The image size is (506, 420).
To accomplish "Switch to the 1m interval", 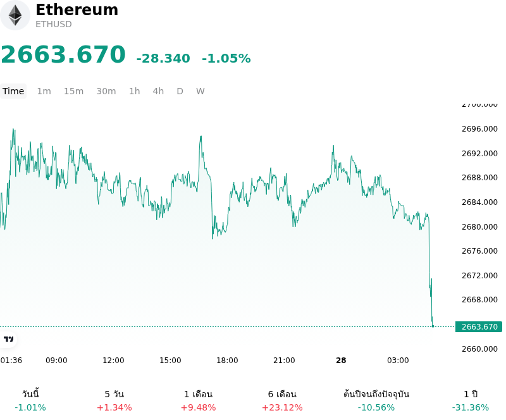I will click(44, 91).
